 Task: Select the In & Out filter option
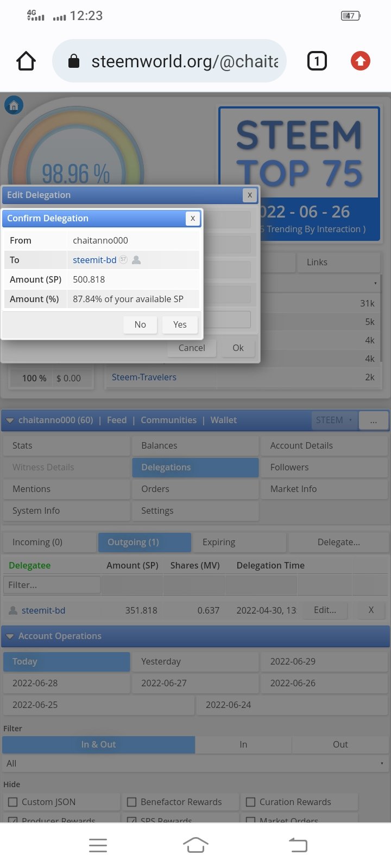[98, 744]
